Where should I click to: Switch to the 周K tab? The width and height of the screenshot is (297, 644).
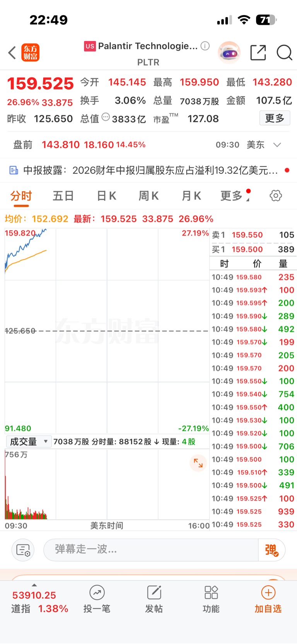point(149,196)
